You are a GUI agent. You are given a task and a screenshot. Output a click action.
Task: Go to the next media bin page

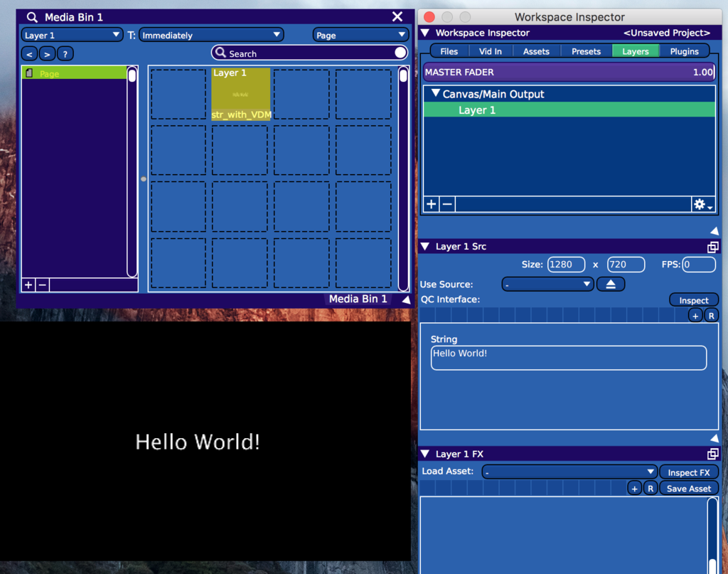click(x=47, y=54)
